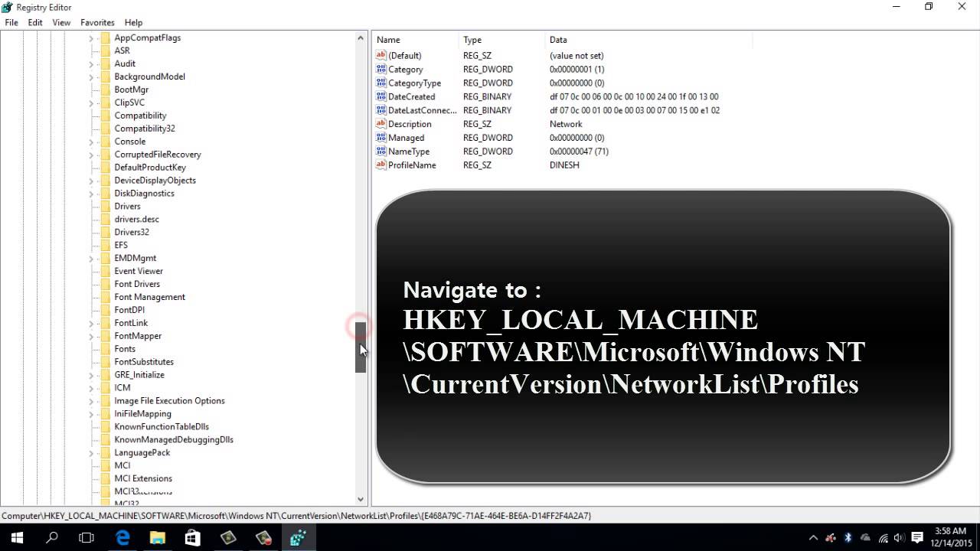The width and height of the screenshot is (980, 551).
Task: Select the MCI Extensions key
Action: 143,479
